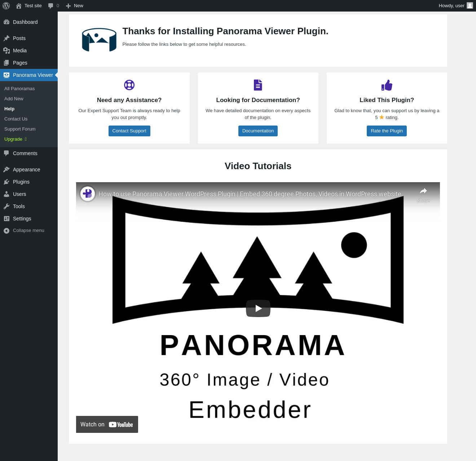Open Contact Us submenu link

16,119
